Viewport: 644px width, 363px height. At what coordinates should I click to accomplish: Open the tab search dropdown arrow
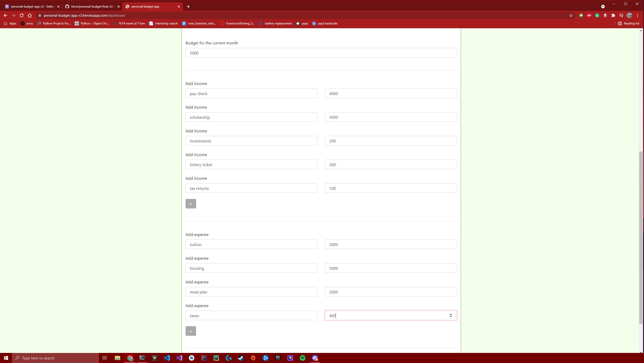[x=603, y=7]
